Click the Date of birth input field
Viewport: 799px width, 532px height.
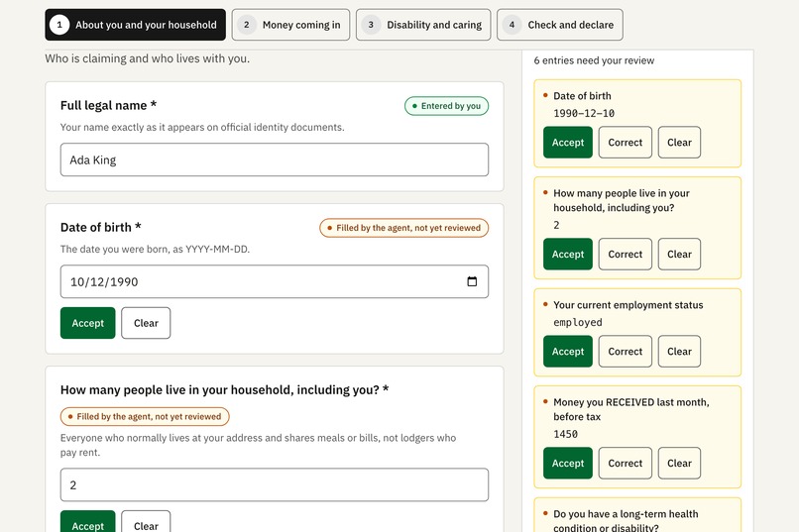point(275,281)
